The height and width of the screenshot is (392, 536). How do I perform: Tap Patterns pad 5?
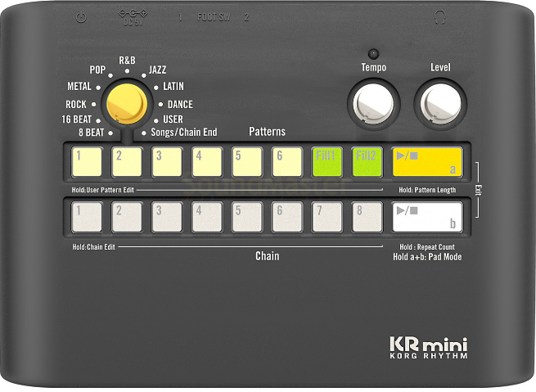click(247, 162)
